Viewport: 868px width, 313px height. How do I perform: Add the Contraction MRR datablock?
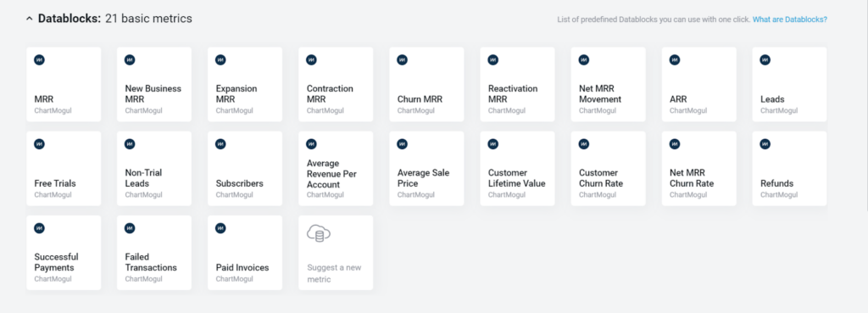click(336, 84)
